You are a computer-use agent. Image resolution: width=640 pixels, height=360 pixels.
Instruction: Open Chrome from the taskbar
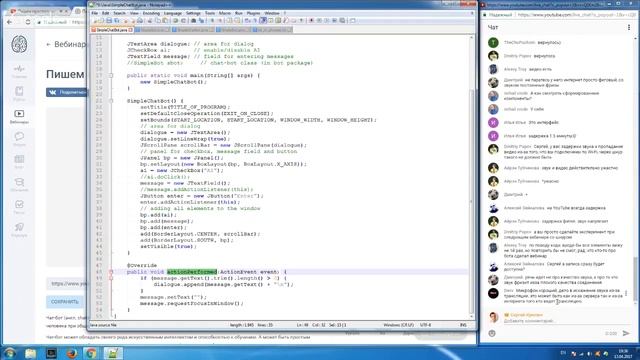click(x=91, y=353)
